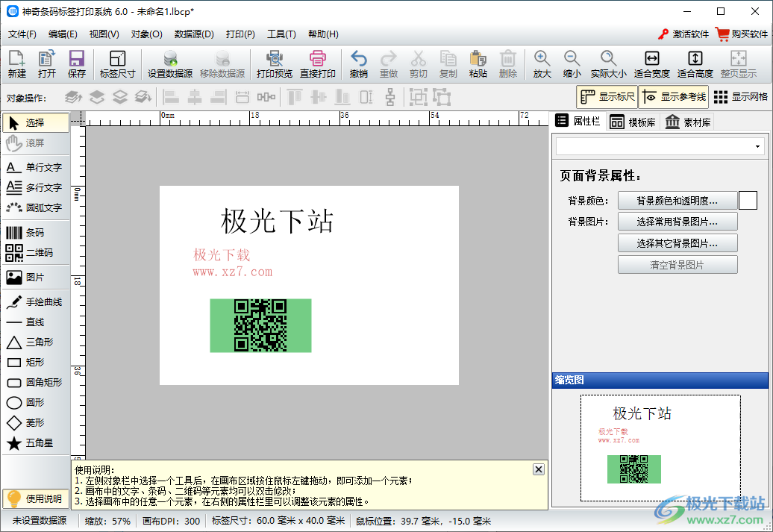Zoom out with 缩小 icon
The height and width of the screenshot is (532, 773).
tap(572, 64)
